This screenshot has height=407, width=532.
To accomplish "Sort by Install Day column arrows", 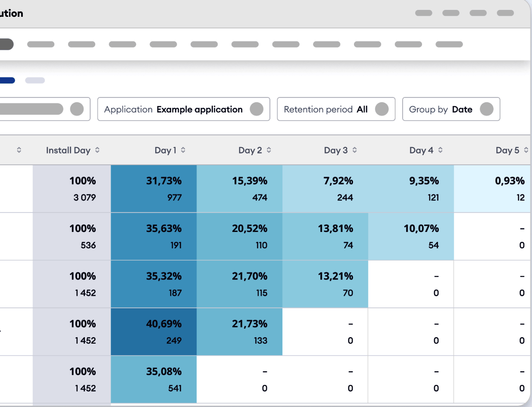I will coord(97,150).
